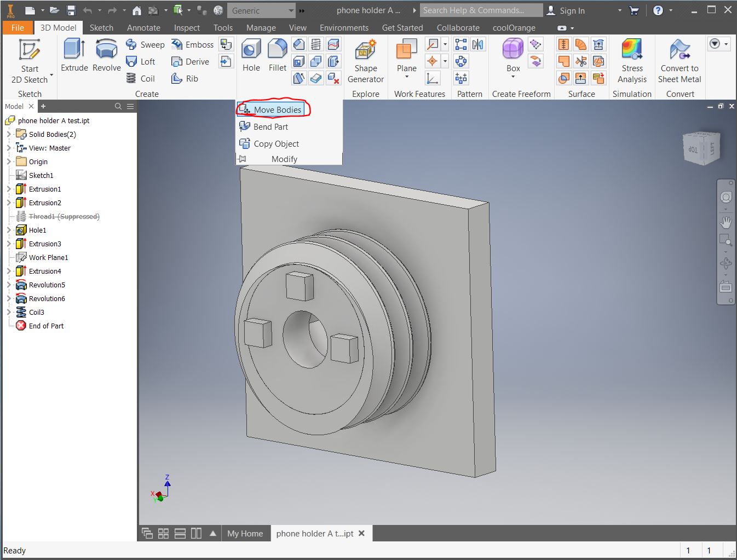Click the Pan hand icon in navigation bar
Screen dimensions: 737x560
[x=726, y=222]
